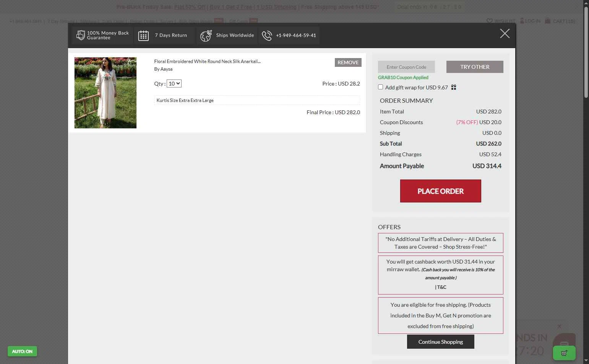Open the product thumbnail image
The width and height of the screenshot is (589, 364).
105,93
